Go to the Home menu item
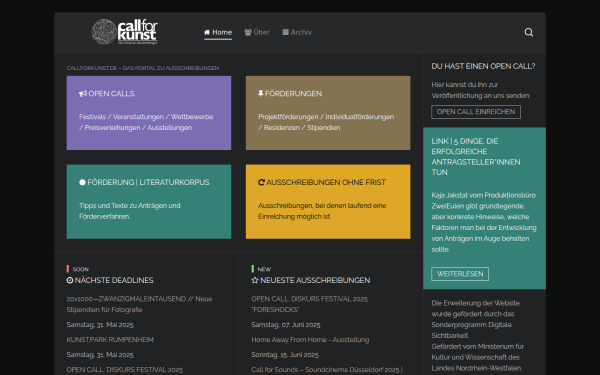This screenshot has width=600, height=375. tap(218, 33)
